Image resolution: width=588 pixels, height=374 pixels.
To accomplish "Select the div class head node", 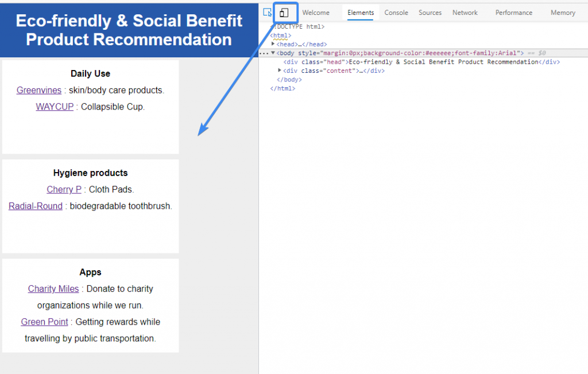I will point(421,62).
